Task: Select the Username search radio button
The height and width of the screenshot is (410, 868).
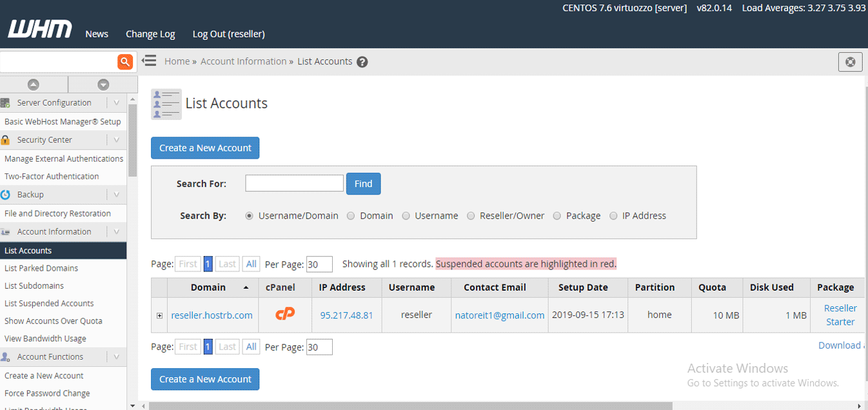Action: coord(406,216)
